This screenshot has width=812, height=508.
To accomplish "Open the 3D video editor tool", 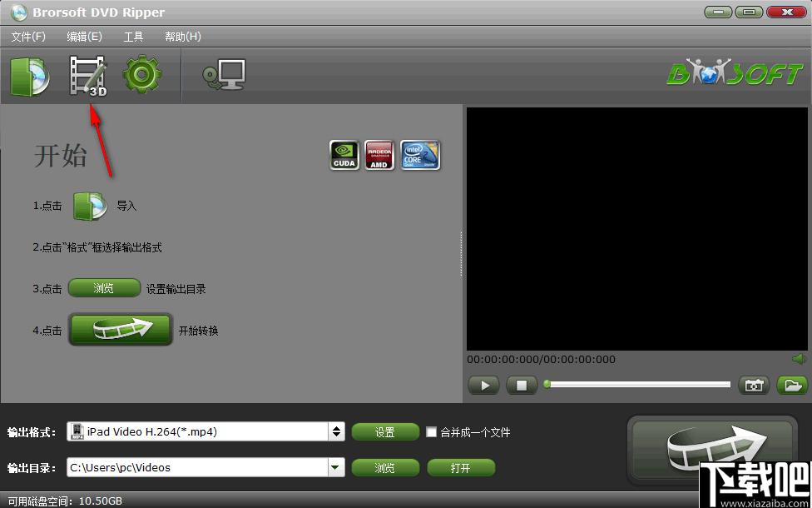I will coord(87,76).
